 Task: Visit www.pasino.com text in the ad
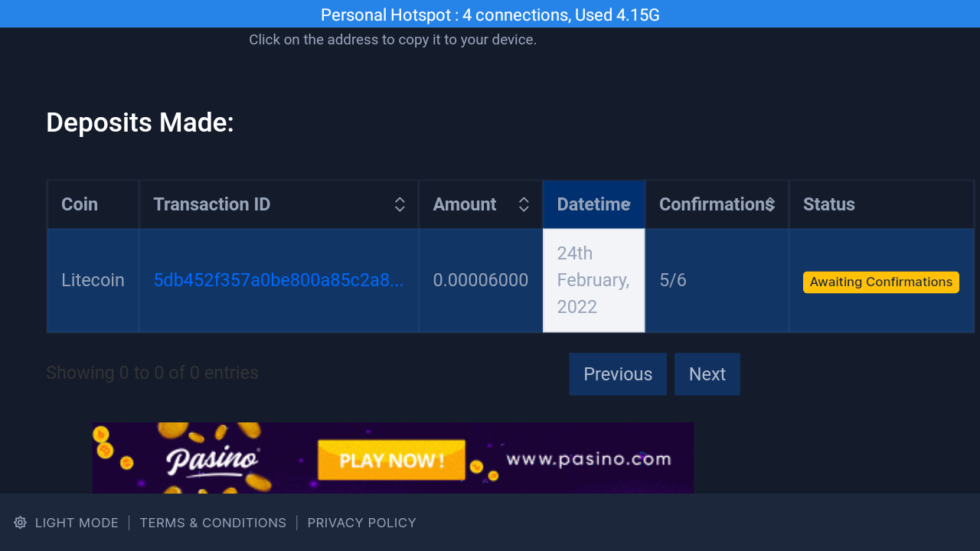588,459
